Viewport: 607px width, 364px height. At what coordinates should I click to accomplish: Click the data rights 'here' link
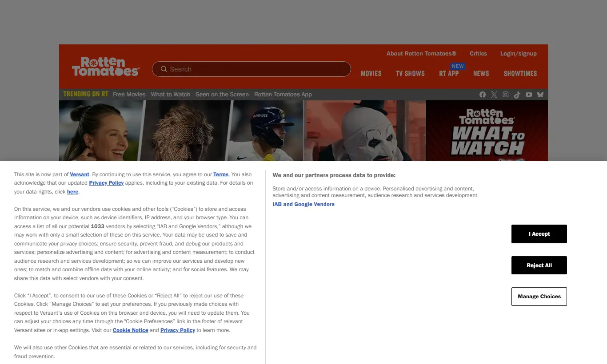(72, 192)
